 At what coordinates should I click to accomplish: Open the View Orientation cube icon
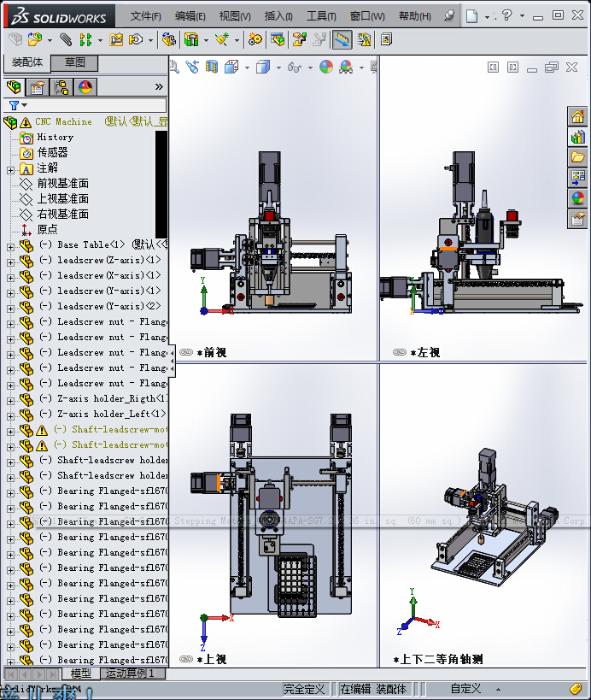(231, 68)
